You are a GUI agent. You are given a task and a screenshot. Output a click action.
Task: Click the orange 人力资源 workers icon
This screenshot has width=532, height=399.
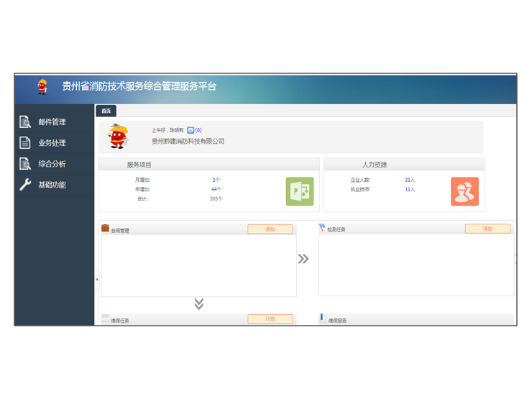coord(464,191)
